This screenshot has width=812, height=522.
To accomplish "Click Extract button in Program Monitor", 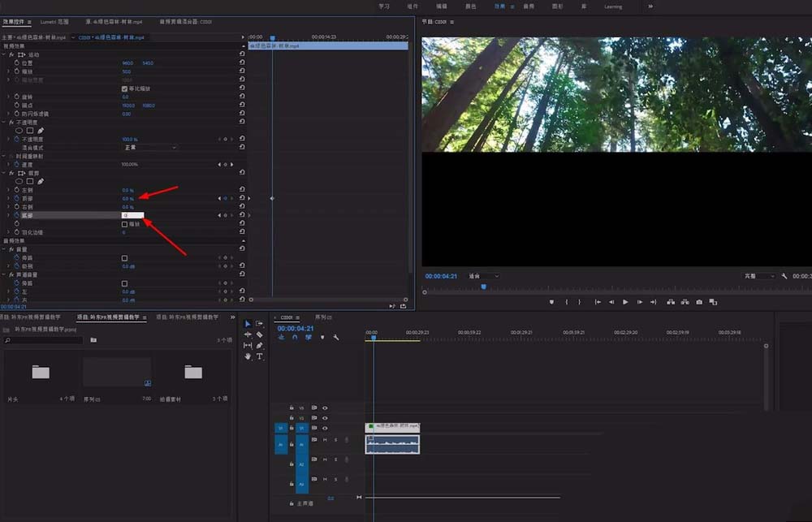I will coord(685,302).
